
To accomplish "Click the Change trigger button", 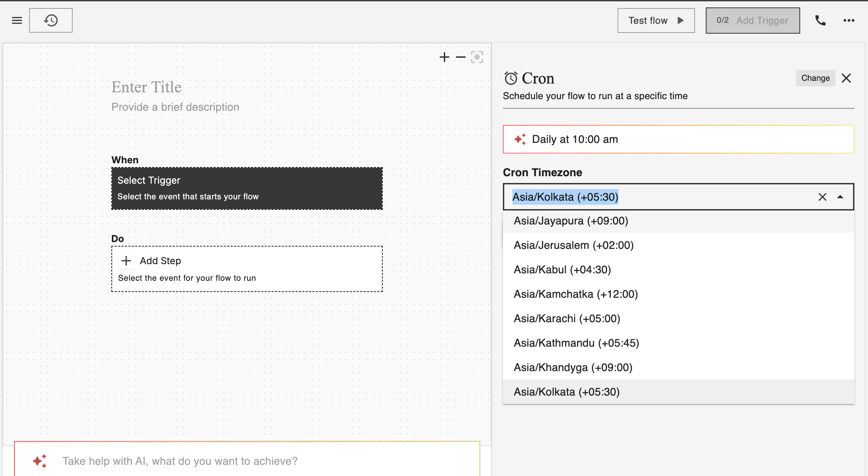I will coord(815,78).
